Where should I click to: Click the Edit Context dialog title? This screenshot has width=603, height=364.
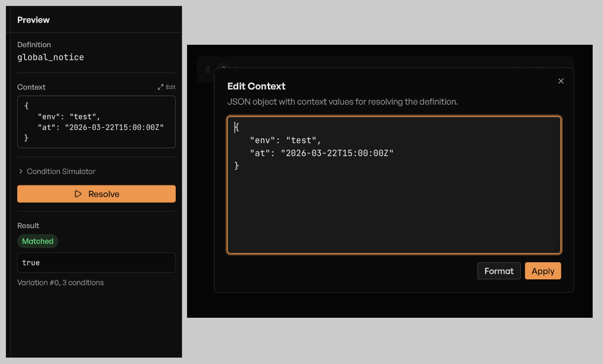click(x=256, y=86)
